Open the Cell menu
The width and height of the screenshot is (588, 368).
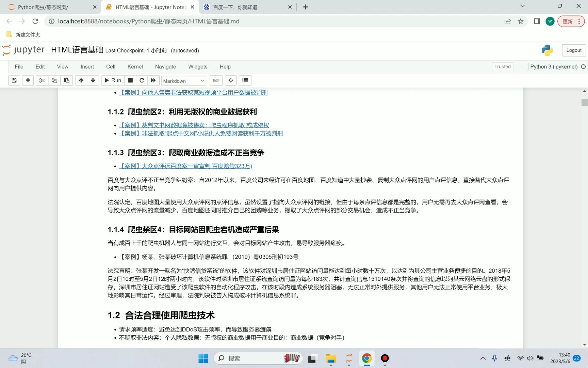pos(111,67)
